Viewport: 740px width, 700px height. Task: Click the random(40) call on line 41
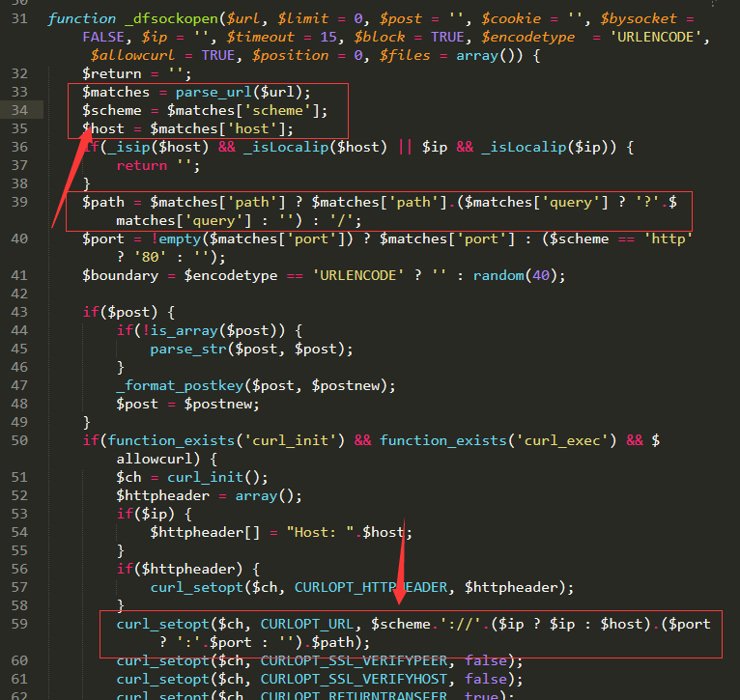(515, 275)
